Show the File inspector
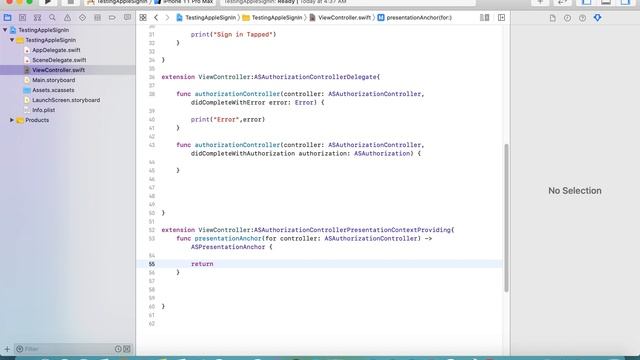This screenshot has width=640, height=360. point(552,18)
